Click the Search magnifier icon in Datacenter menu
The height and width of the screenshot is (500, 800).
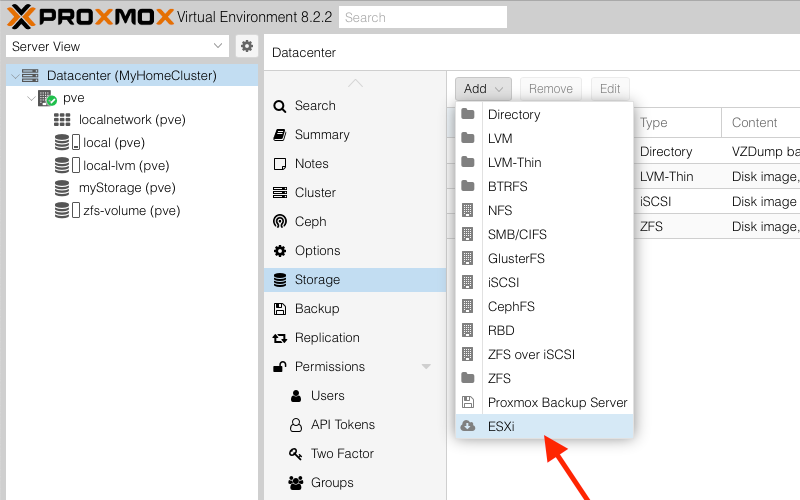pyautogui.click(x=280, y=106)
